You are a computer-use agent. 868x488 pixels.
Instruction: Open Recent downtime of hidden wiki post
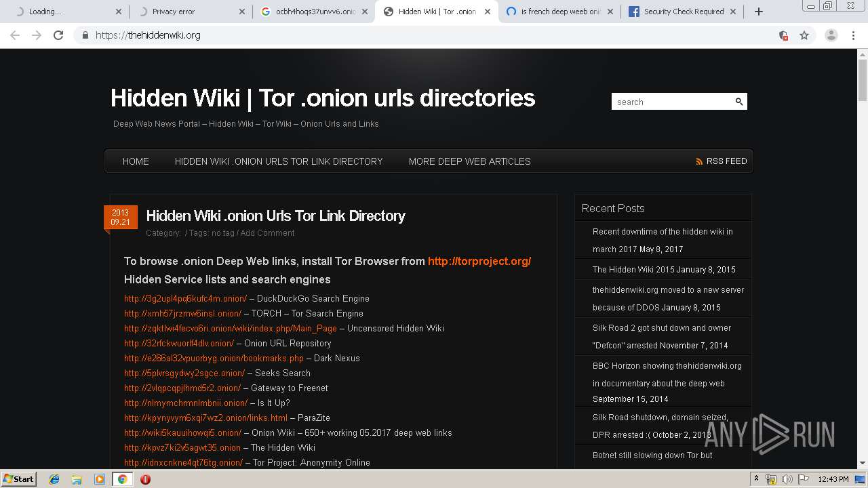(x=663, y=240)
